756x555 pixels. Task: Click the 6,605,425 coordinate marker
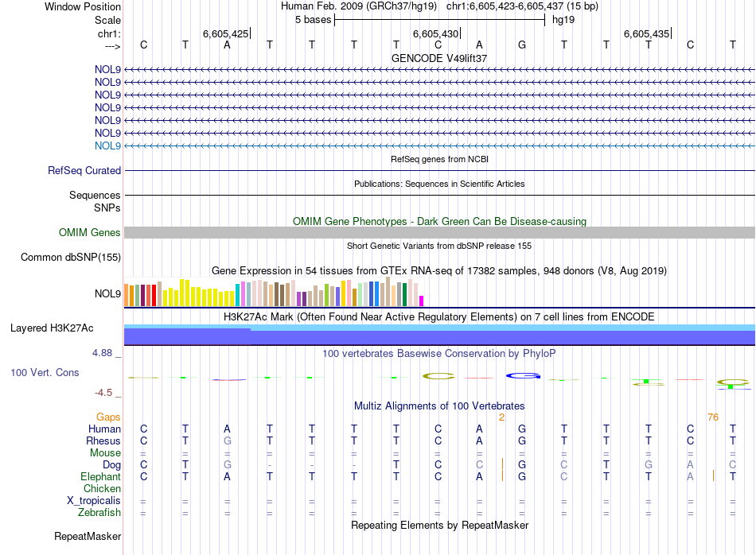point(225,33)
